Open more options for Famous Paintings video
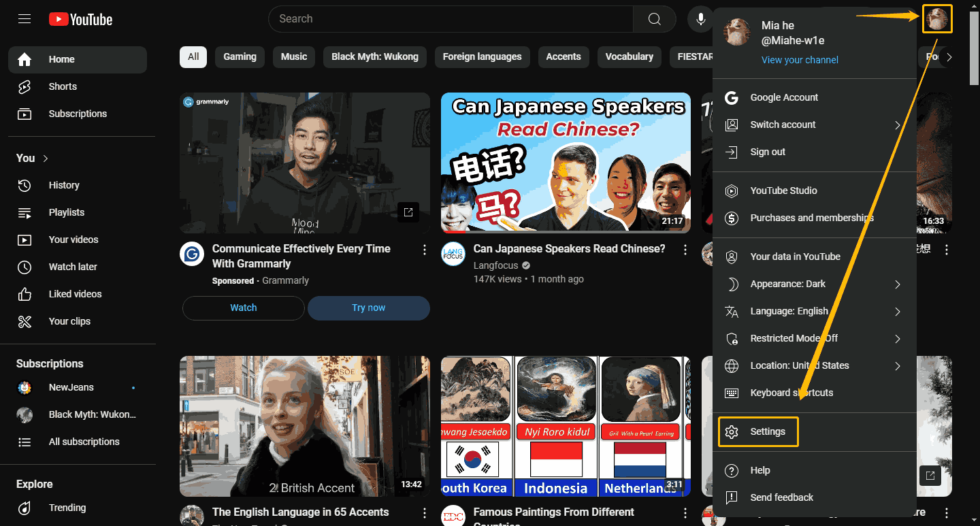This screenshot has width=980, height=526. point(685,513)
